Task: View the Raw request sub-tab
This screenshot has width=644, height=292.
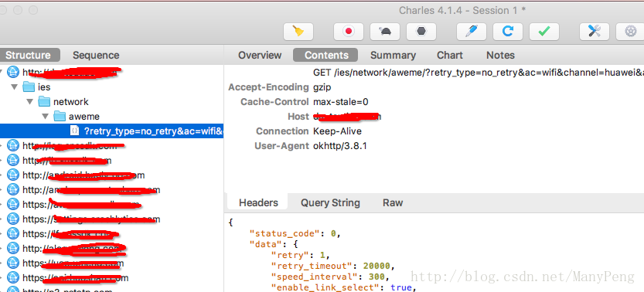Action: 393,202
